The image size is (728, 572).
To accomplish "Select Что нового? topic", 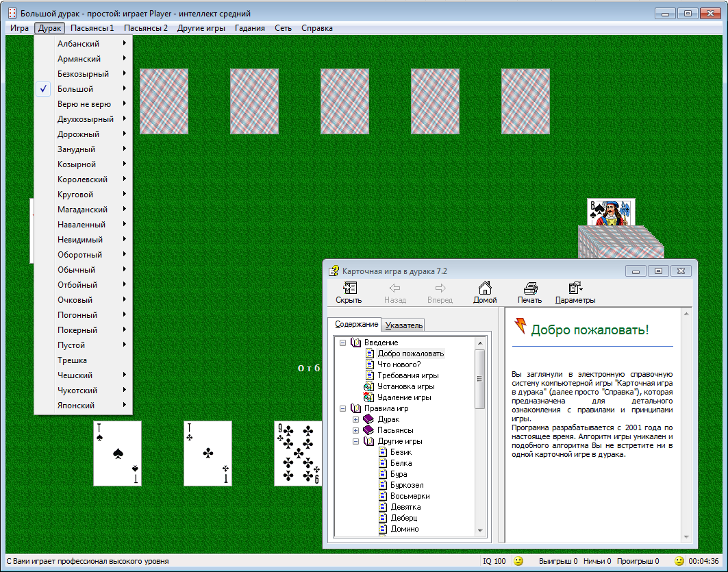I will (x=399, y=364).
